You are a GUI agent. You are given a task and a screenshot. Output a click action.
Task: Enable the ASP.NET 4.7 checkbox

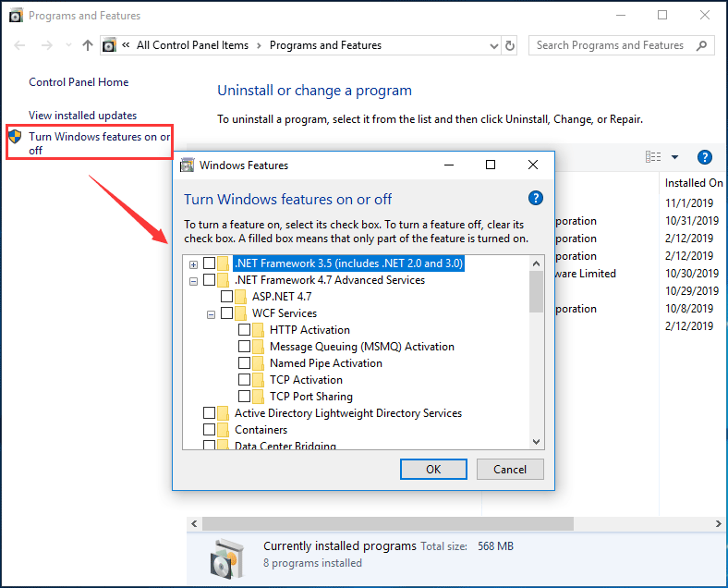click(x=226, y=297)
